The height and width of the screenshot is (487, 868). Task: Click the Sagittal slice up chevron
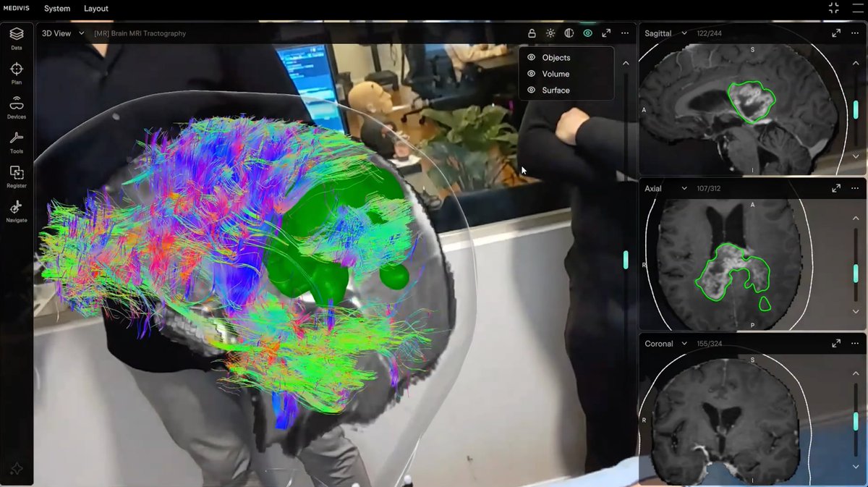[856, 64]
